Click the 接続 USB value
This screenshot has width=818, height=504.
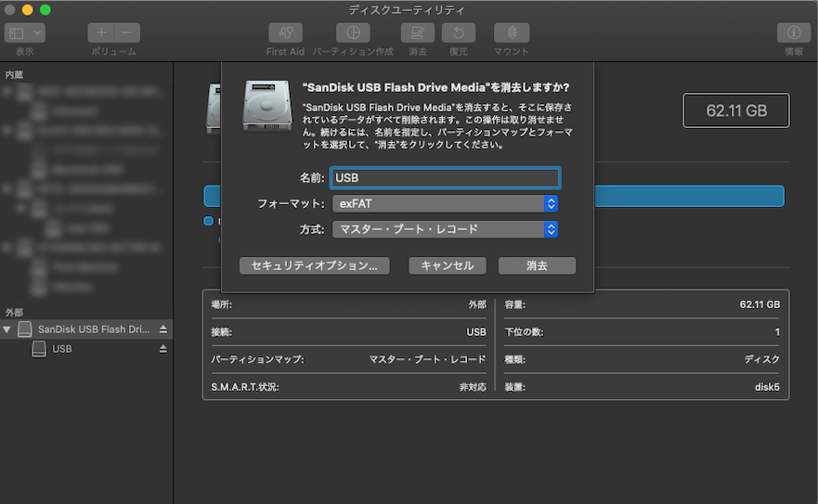coord(476,332)
